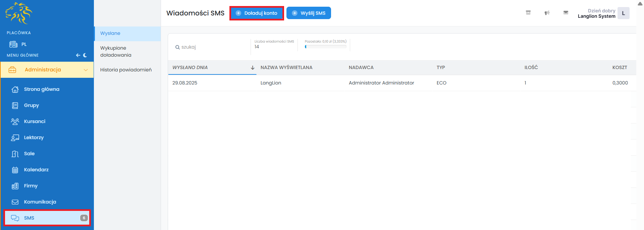Image resolution: width=644 pixels, height=230 pixels.
Task: Collapse sidebar with the left arrow icon
Action: coord(78,55)
